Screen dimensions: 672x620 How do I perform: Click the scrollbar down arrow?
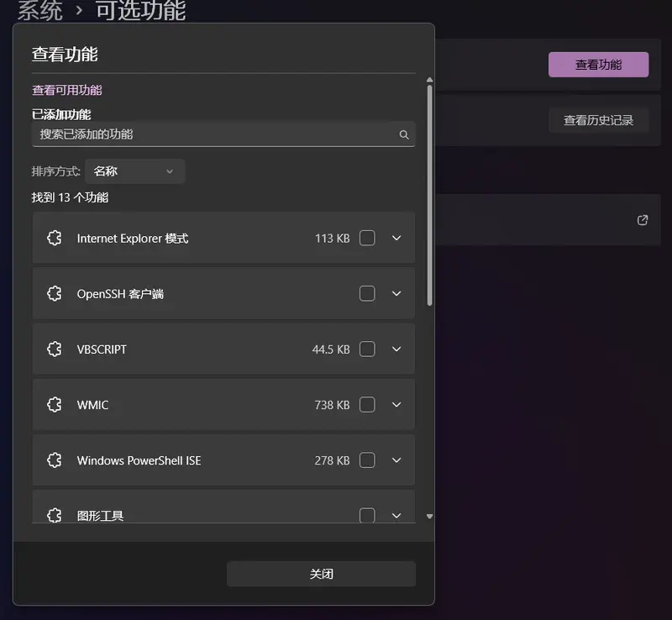(430, 516)
